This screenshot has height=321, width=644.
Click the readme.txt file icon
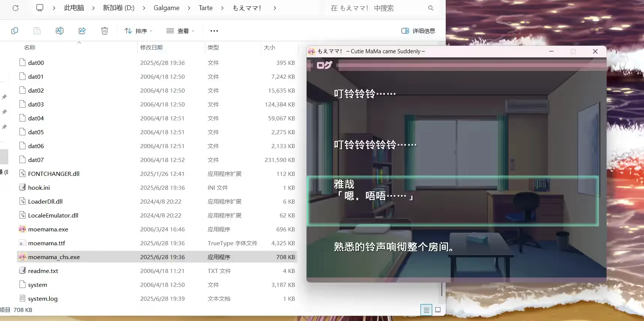[x=22, y=271]
